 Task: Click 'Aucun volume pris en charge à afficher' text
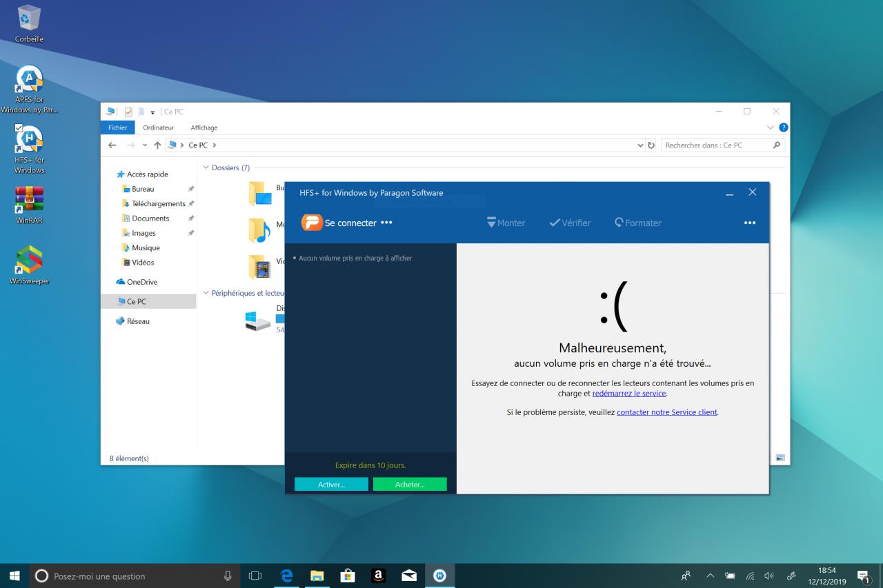coord(355,258)
